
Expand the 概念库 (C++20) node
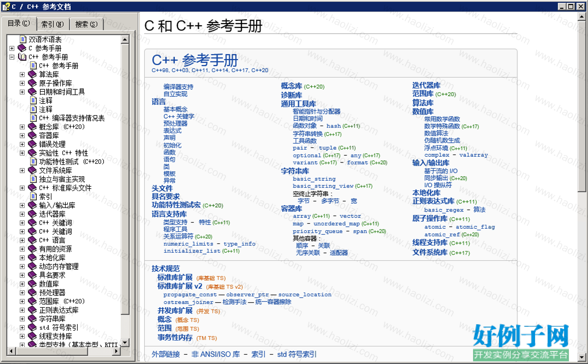tap(22, 127)
